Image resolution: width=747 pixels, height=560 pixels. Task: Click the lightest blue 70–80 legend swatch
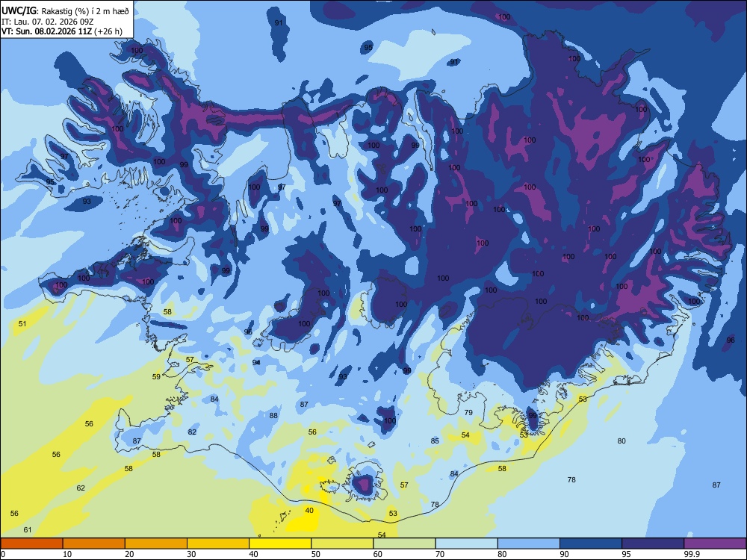[x=466, y=544]
